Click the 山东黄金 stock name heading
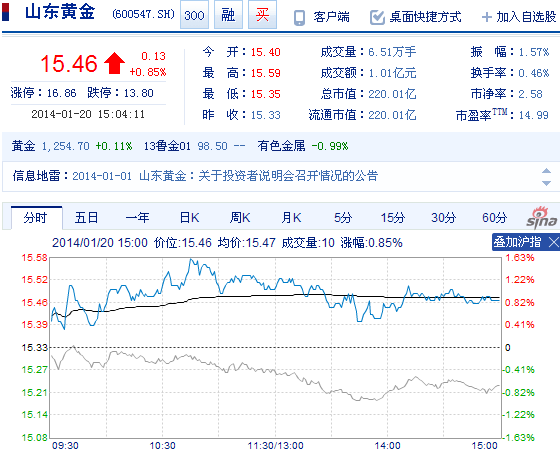The image size is (560, 452). pyautogui.click(x=60, y=12)
